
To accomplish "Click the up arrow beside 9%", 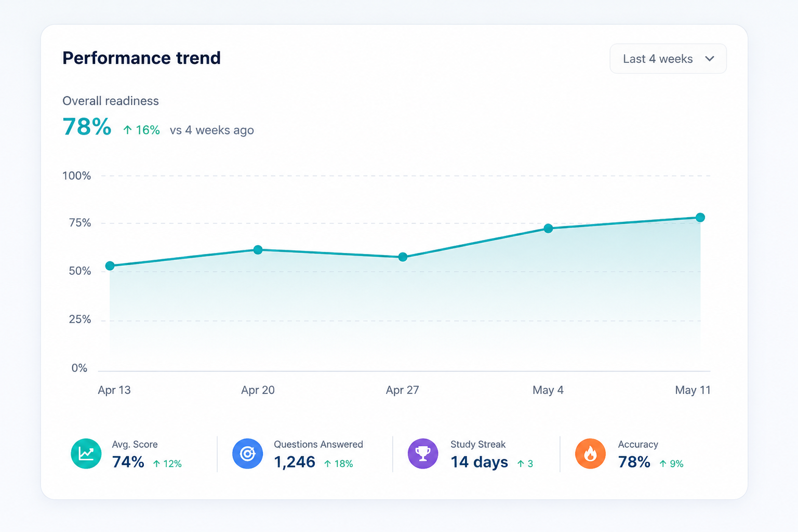I will (663, 463).
